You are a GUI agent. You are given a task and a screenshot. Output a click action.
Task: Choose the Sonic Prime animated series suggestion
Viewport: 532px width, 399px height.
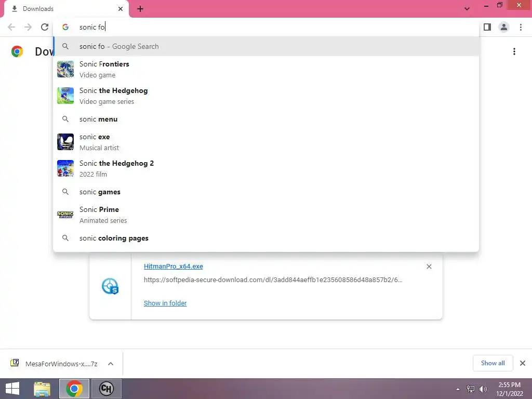click(x=267, y=215)
